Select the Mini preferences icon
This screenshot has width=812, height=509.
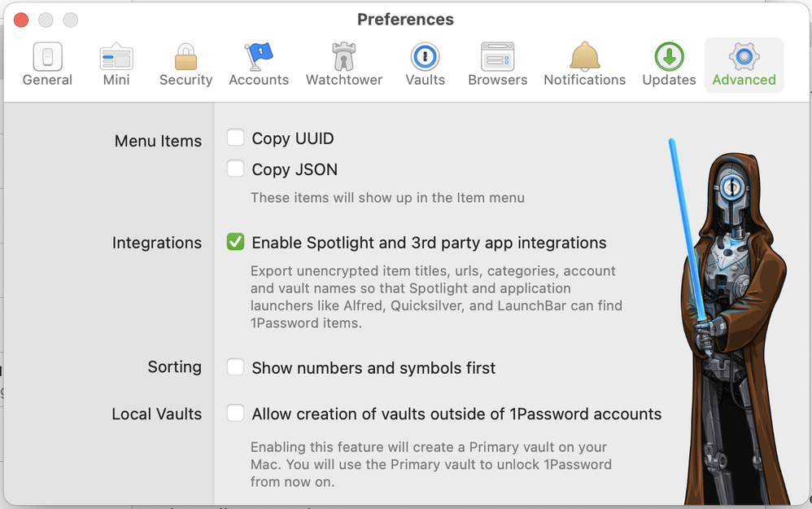116,57
